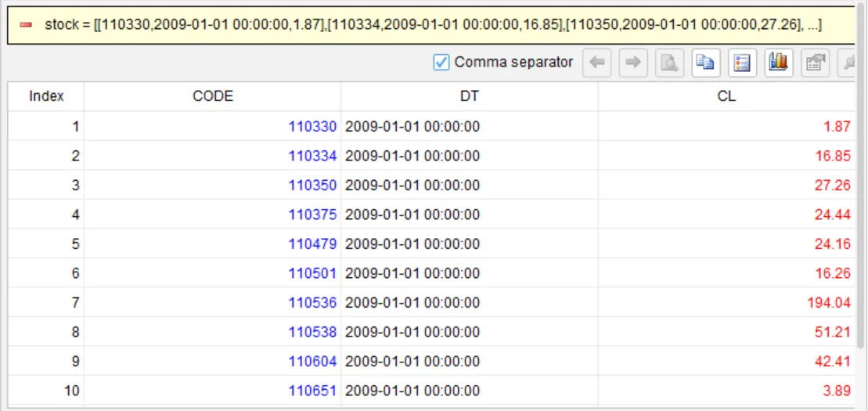Click the back arrow toolbar icon
The image size is (868, 411).
[x=596, y=63]
